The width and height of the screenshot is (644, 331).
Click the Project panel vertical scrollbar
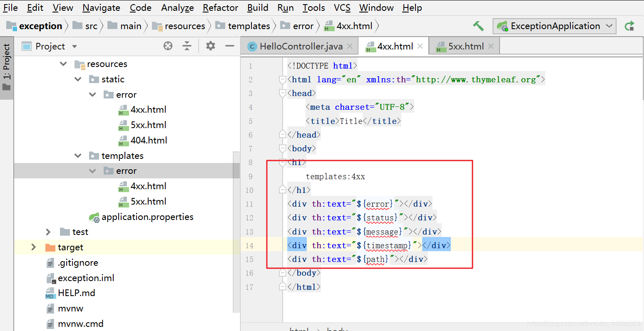(x=236, y=233)
